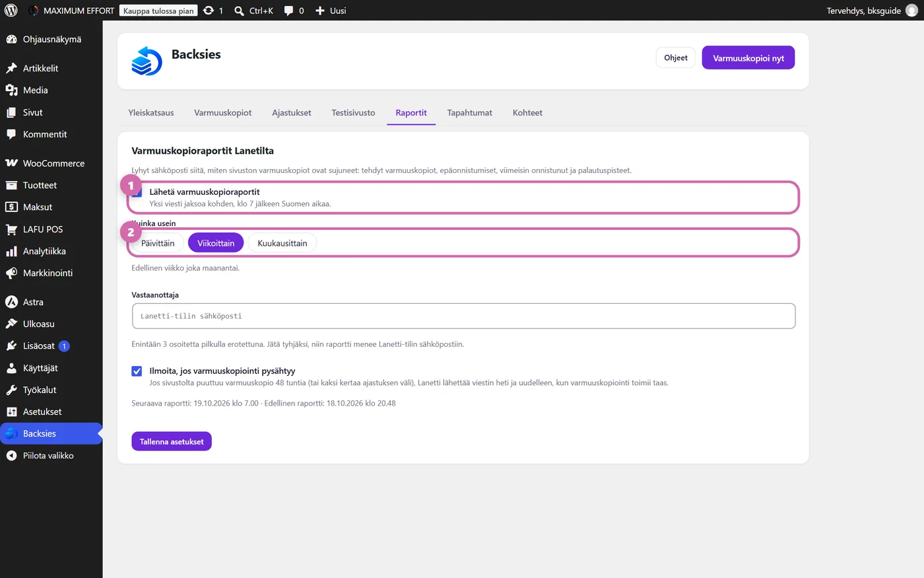Go to the Ajastukset tab
Image resolution: width=924 pixels, height=578 pixels.
pyautogui.click(x=292, y=113)
